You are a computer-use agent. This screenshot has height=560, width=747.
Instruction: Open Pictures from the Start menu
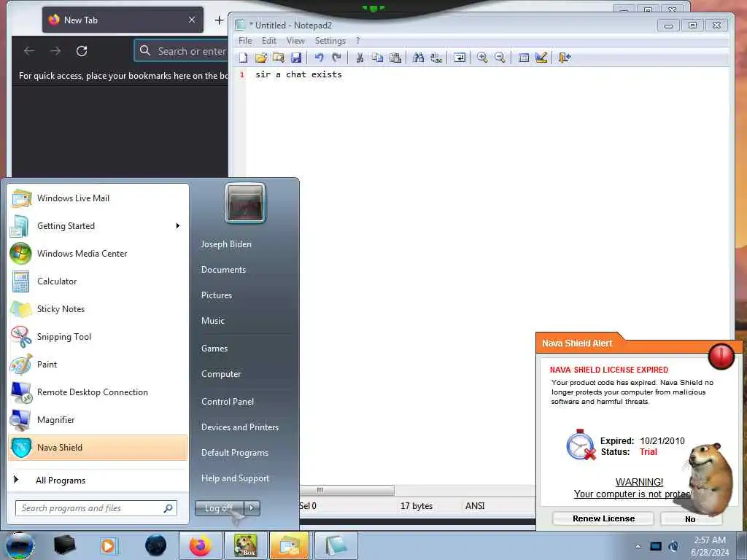click(217, 295)
